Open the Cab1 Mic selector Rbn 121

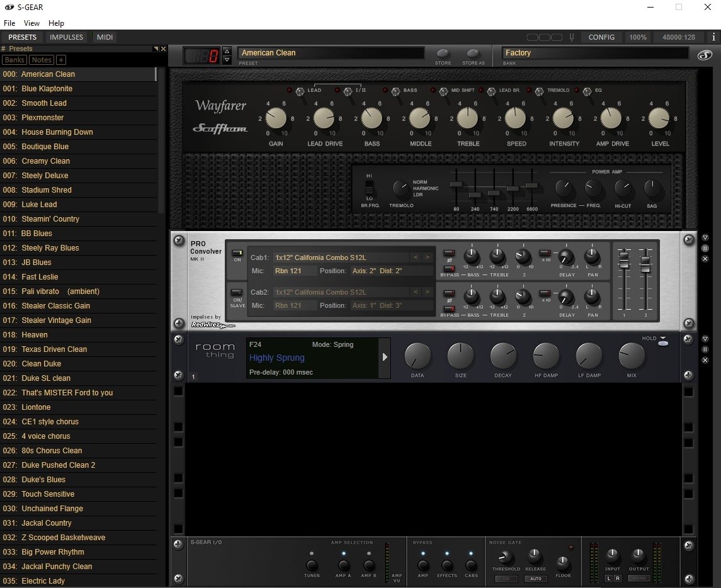click(294, 271)
